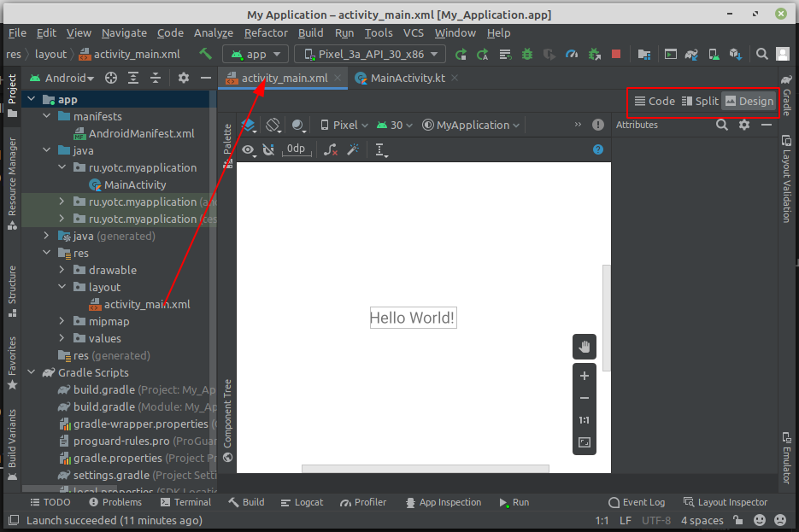Click the Make Project hammer icon
The width and height of the screenshot is (799, 532).
coord(206,55)
